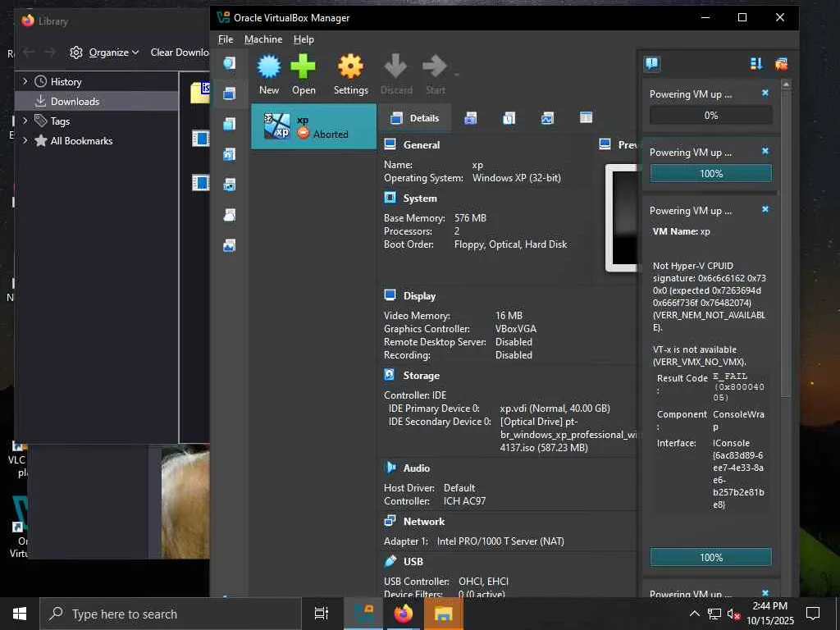Open the System section link
Screen dimensions: 840x630
(420, 199)
